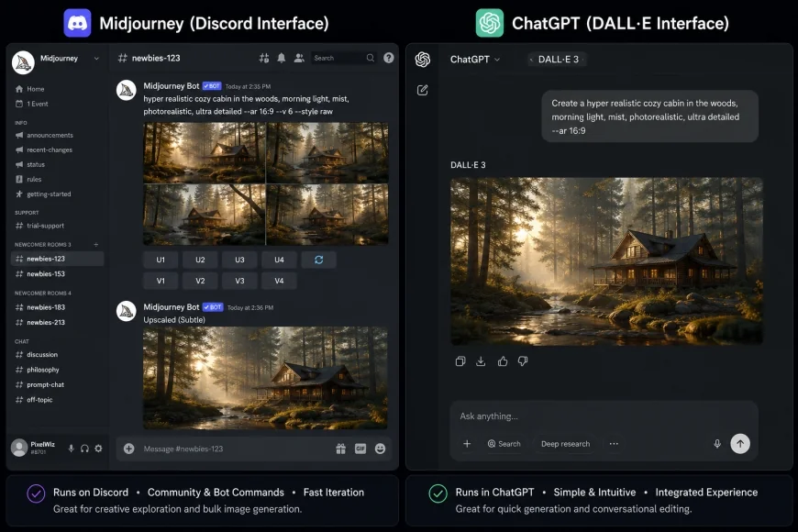Give thumbs up to the DALL·E response
The width and height of the screenshot is (798, 532).
(x=503, y=361)
